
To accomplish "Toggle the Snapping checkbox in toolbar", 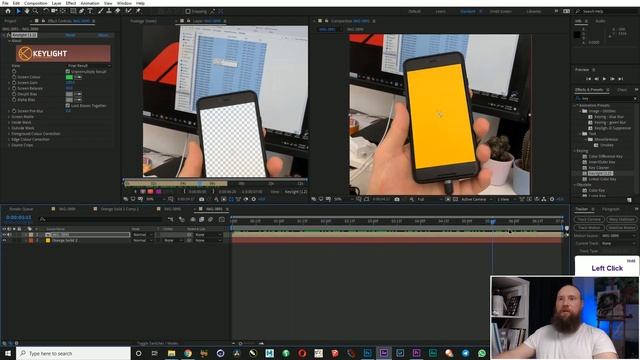I will click(188, 11).
